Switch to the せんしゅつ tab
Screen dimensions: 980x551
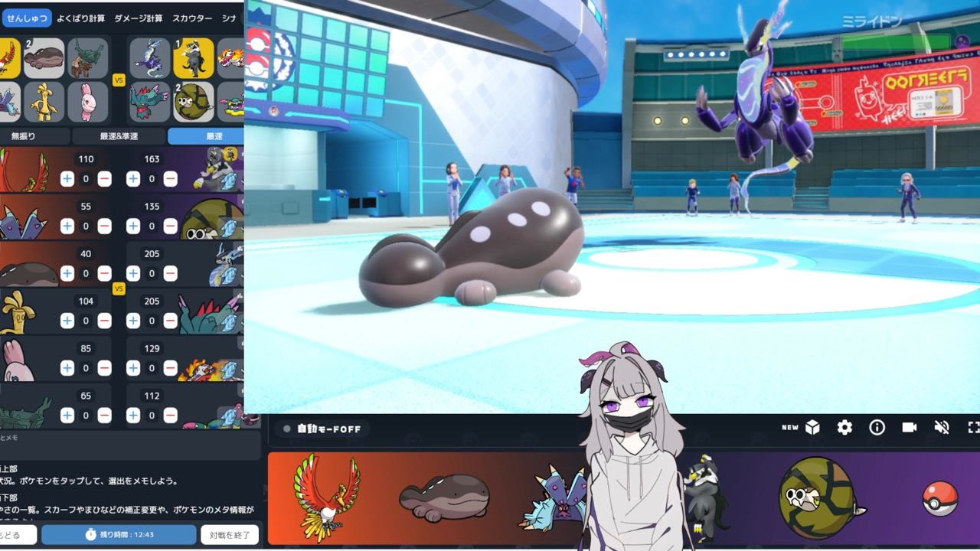tap(25, 18)
